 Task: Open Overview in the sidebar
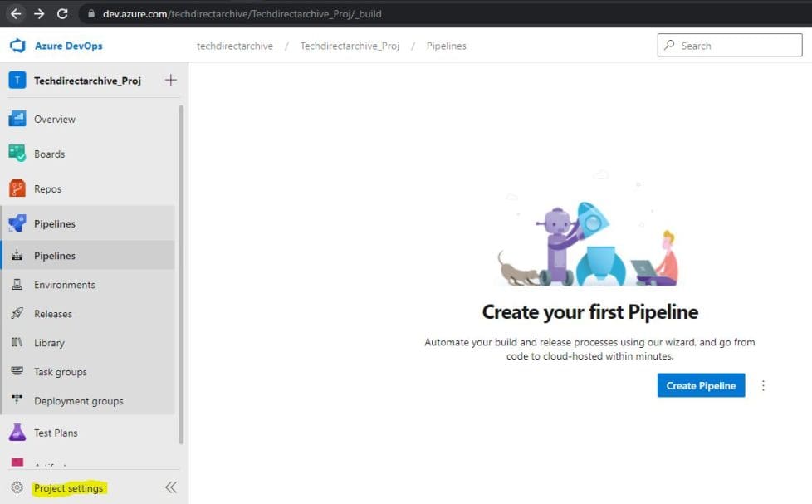pos(54,119)
